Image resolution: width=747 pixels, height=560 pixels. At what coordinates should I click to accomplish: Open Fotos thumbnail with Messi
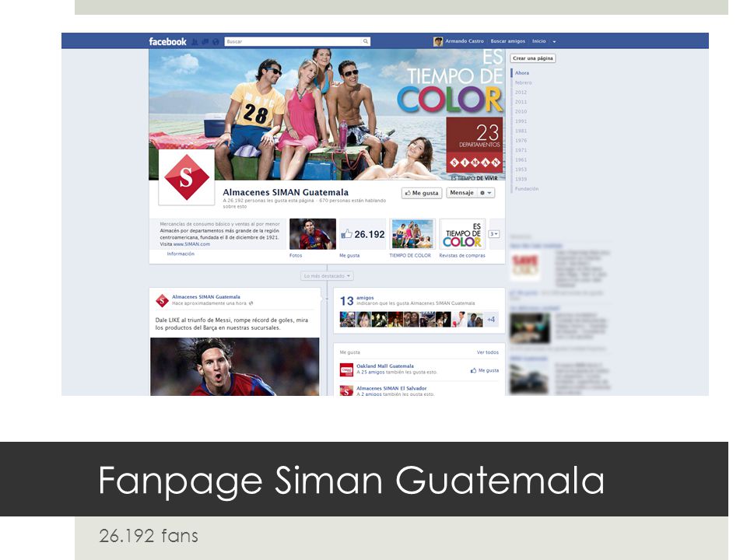pos(313,234)
